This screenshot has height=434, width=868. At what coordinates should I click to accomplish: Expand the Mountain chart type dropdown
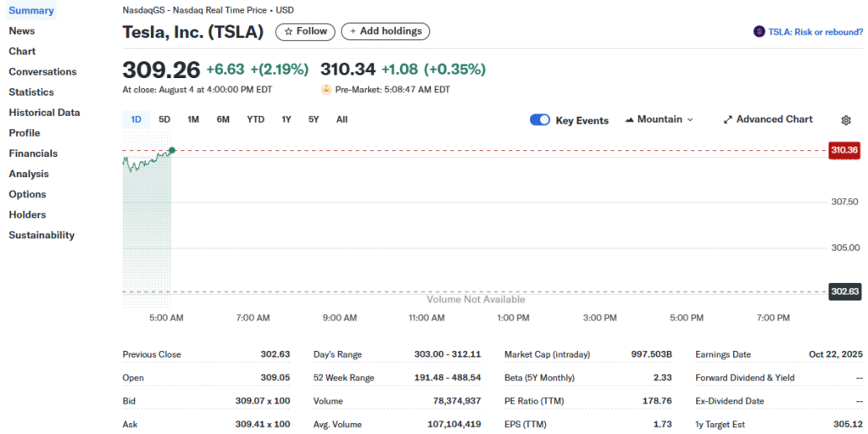659,120
